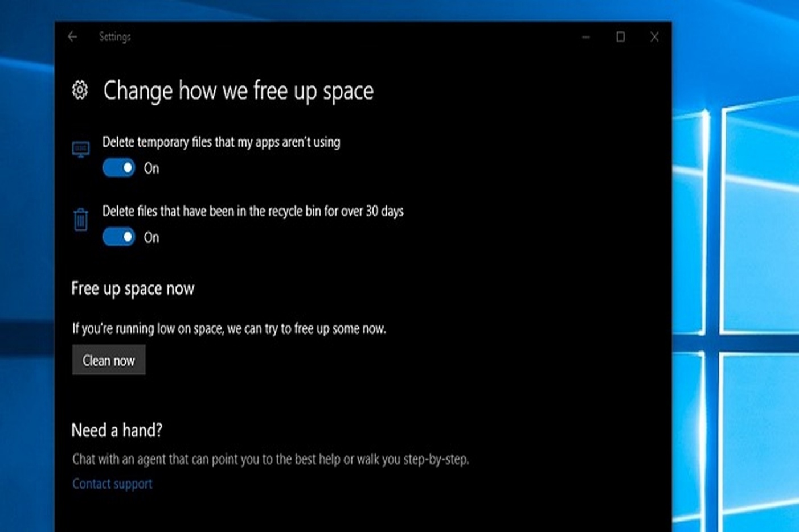Click the On label next to temporary files switch
The image size is (799, 532).
151,168
